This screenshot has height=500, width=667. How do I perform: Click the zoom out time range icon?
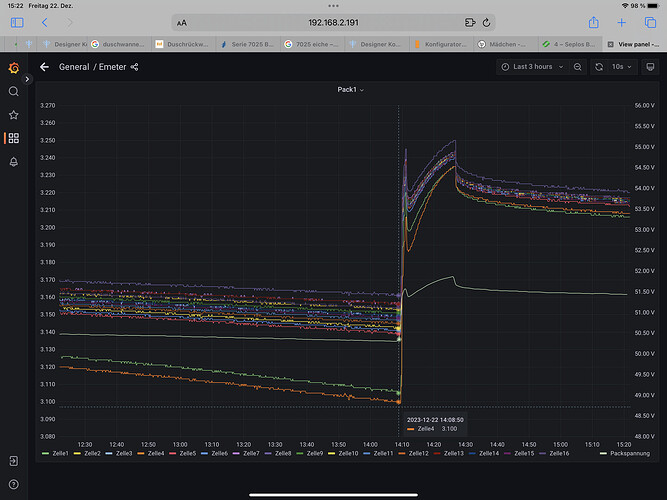pos(577,67)
